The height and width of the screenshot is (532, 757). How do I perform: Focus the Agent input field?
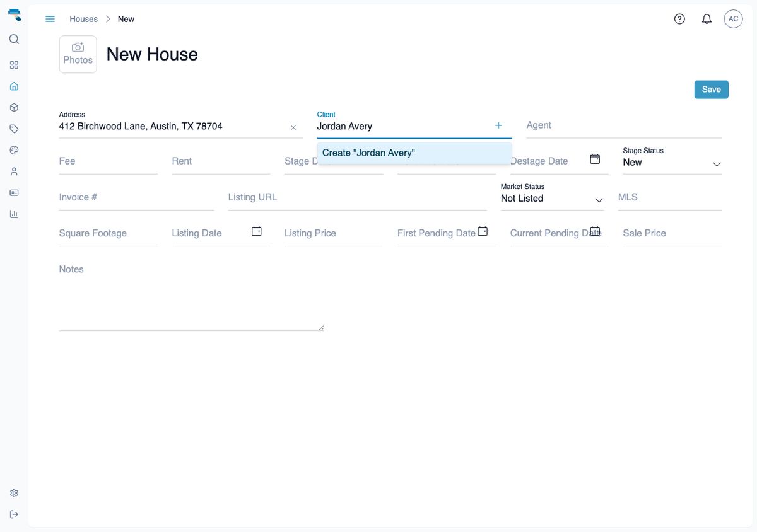pyautogui.click(x=624, y=125)
